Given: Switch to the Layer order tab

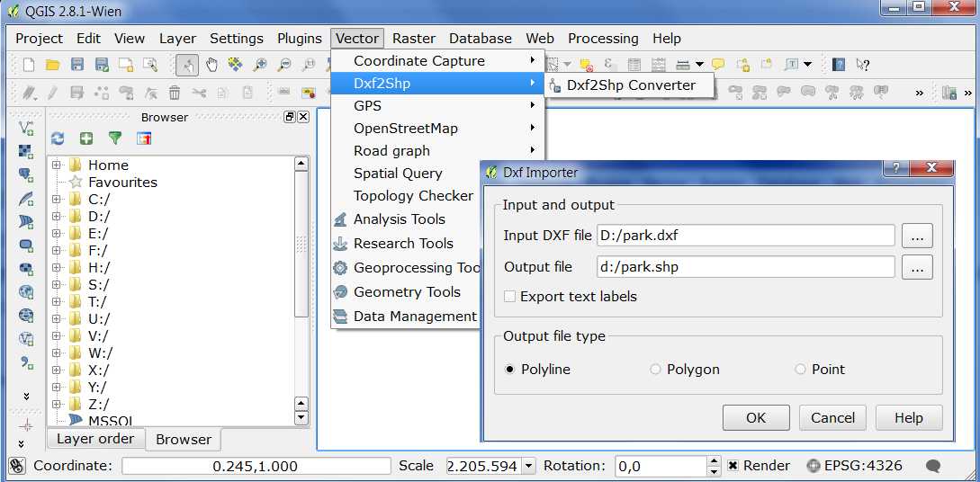Looking at the screenshot, I should (x=95, y=439).
